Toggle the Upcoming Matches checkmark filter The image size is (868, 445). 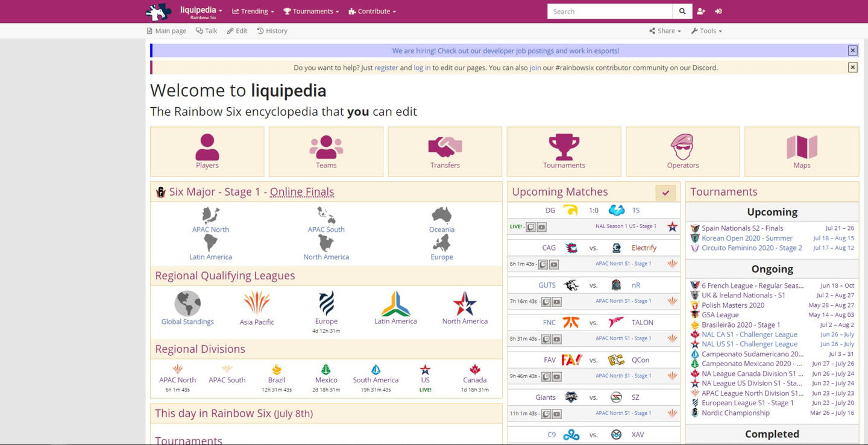pos(665,193)
